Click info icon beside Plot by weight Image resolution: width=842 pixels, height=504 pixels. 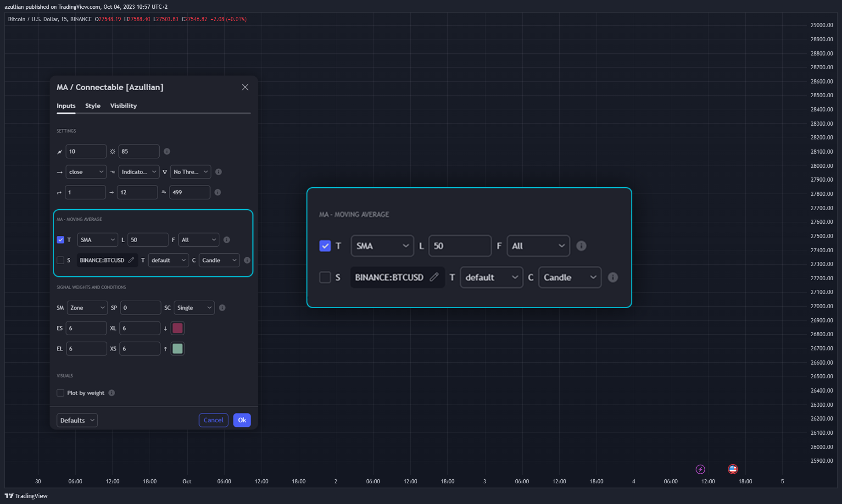click(112, 393)
